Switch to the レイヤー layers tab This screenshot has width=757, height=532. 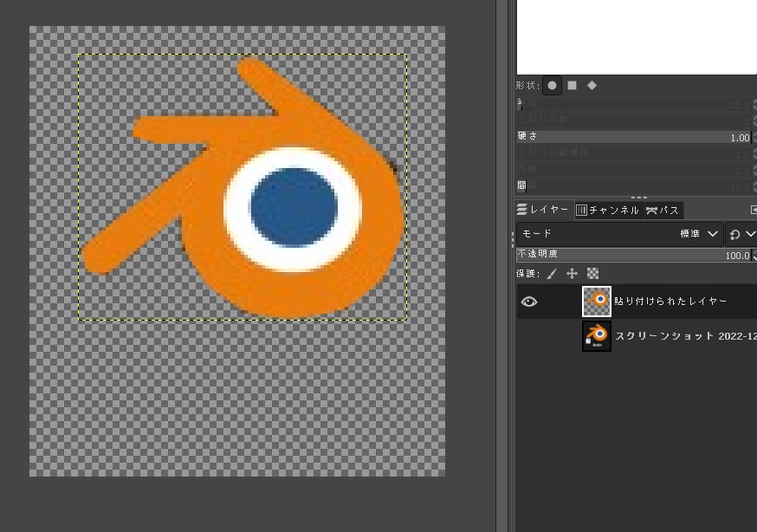coord(544,210)
